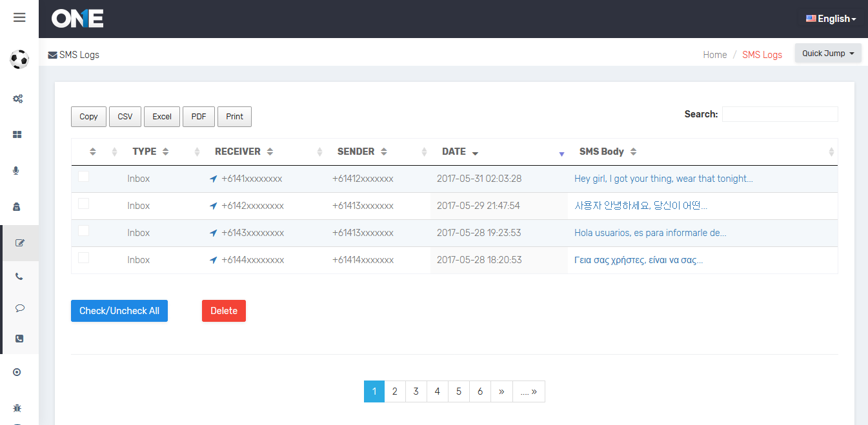
Task: Open the chat bubble sidebar icon
Action: pos(19,308)
